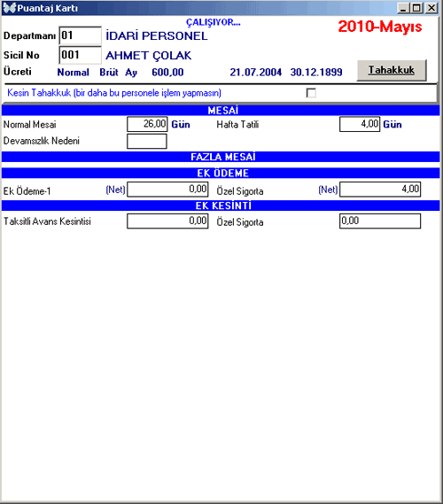
Task: Maximize the Puantaj Kartı window
Action: point(416,8)
